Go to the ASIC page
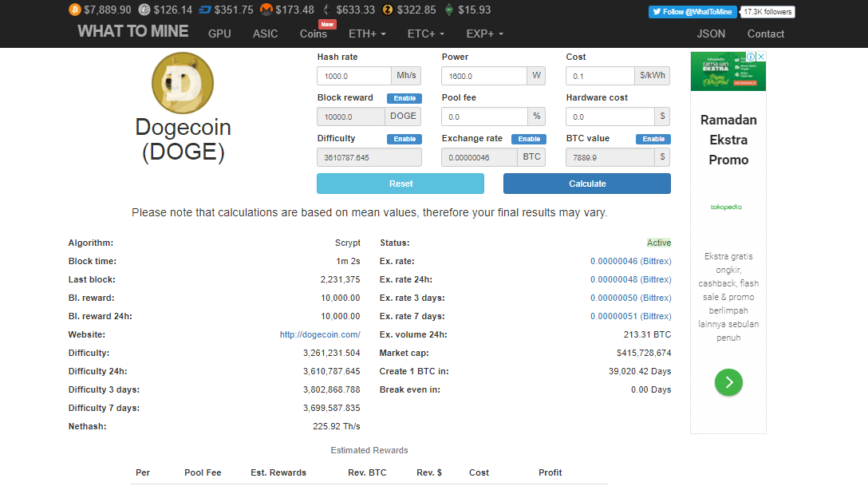 pos(265,34)
